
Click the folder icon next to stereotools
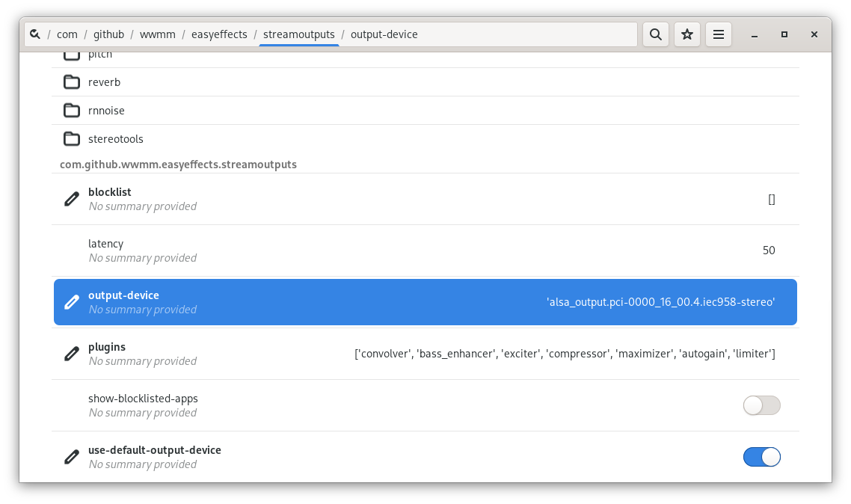point(72,139)
